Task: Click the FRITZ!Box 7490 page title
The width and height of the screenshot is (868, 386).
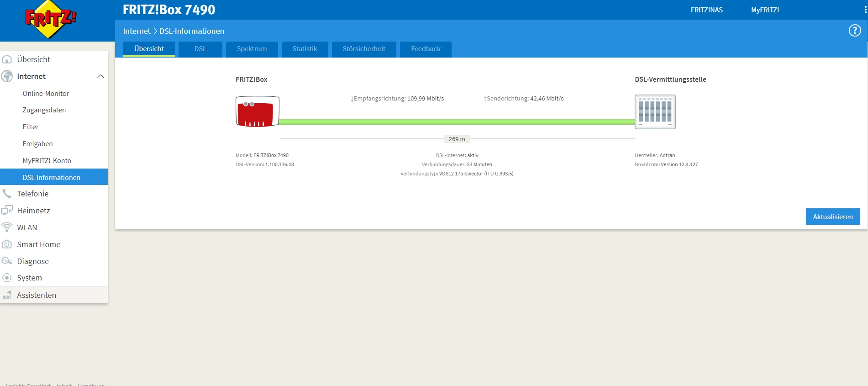Action: point(169,10)
